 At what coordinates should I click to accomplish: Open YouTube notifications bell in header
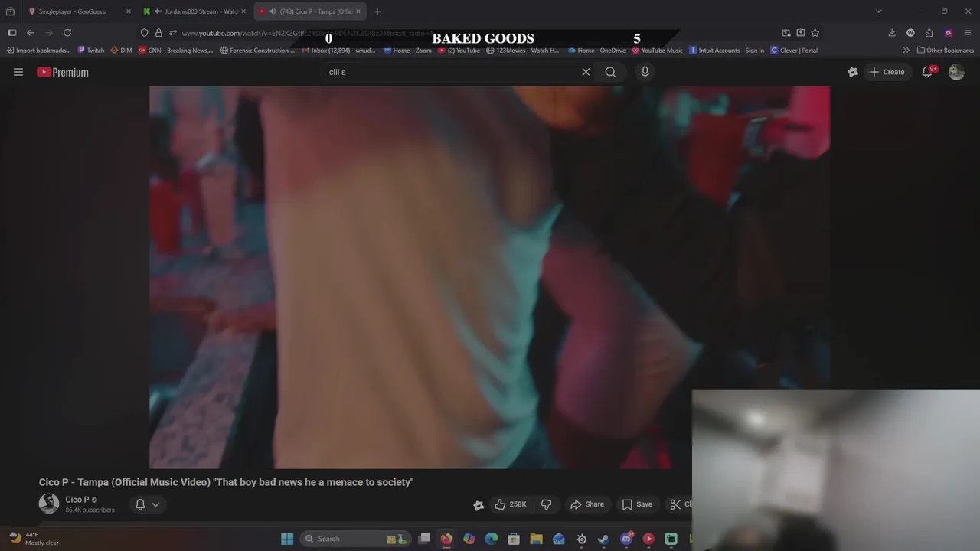(927, 72)
